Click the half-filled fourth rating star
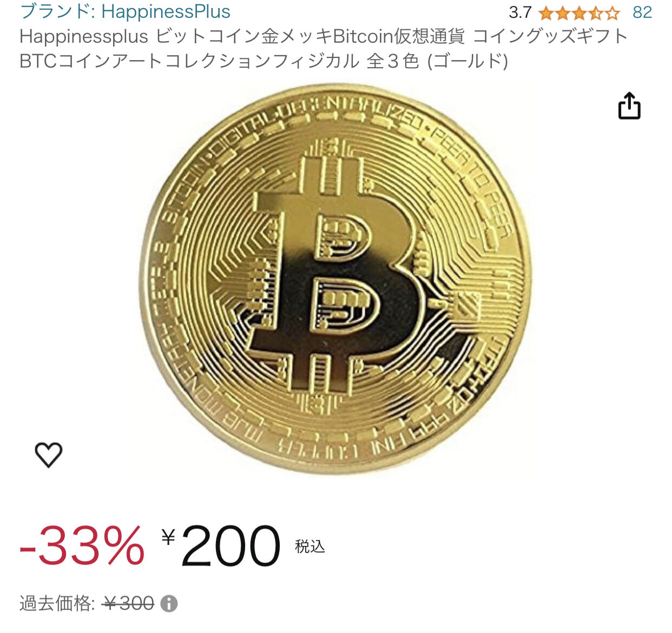Screen dimensions: 672x633 (595, 12)
